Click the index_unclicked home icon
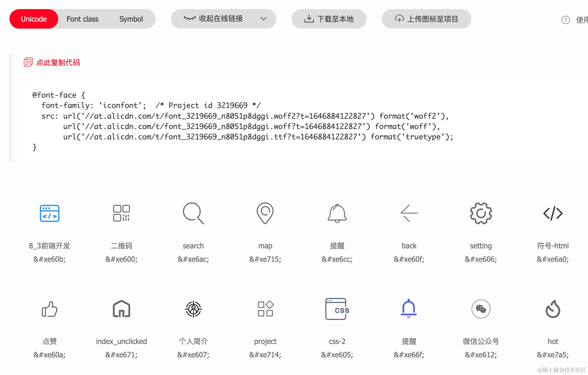Screen dimensions: 588x375 (121, 309)
